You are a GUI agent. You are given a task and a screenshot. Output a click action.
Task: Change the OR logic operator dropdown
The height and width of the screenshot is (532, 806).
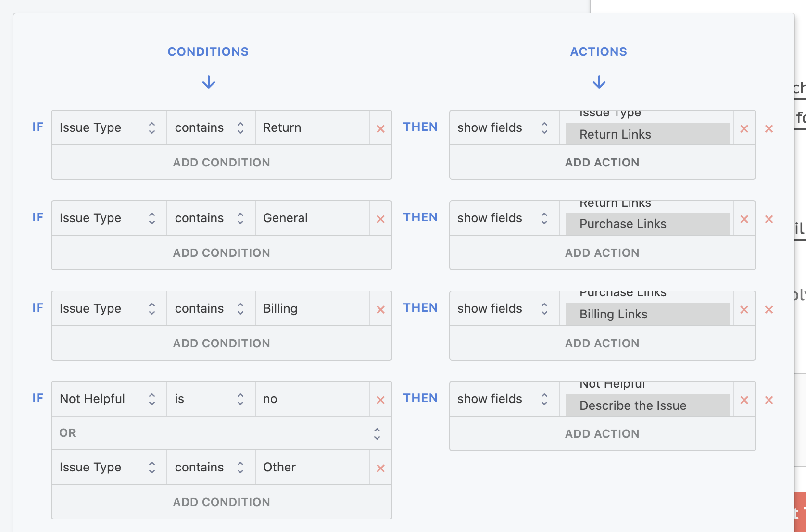pos(378,433)
